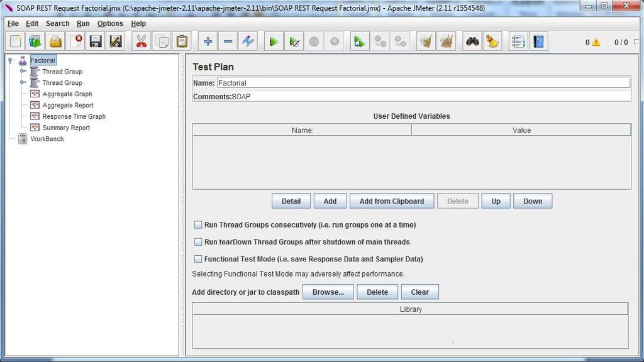Screen dimensions: 644x362
Task: Open the Function Helper dialog icon
Action: [x=518, y=41]
